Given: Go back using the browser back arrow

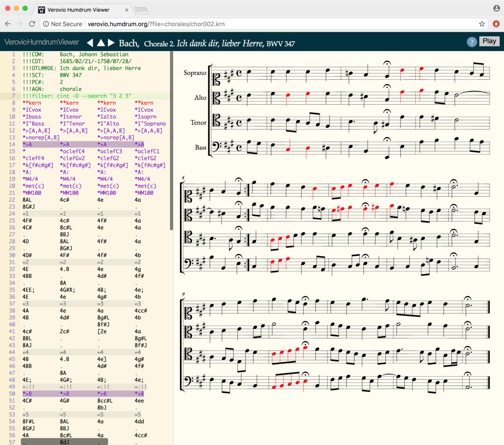Looking at the screenshot, I should pos(8,24).
